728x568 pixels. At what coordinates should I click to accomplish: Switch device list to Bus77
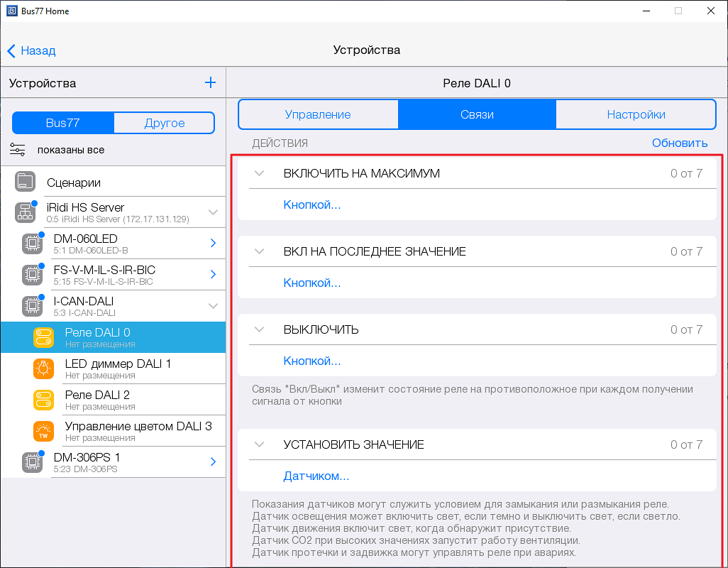tap(63, 123)
